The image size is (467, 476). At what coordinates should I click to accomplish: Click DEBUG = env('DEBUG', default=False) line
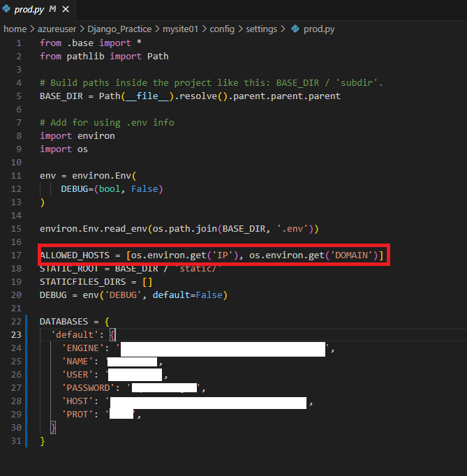(x=133, y=295)
